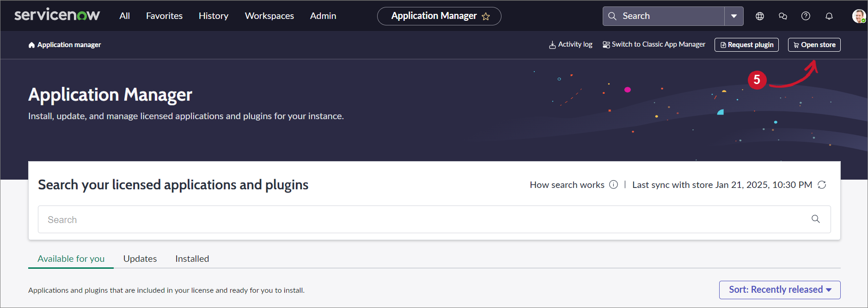Open the All menu

[125, 16]
